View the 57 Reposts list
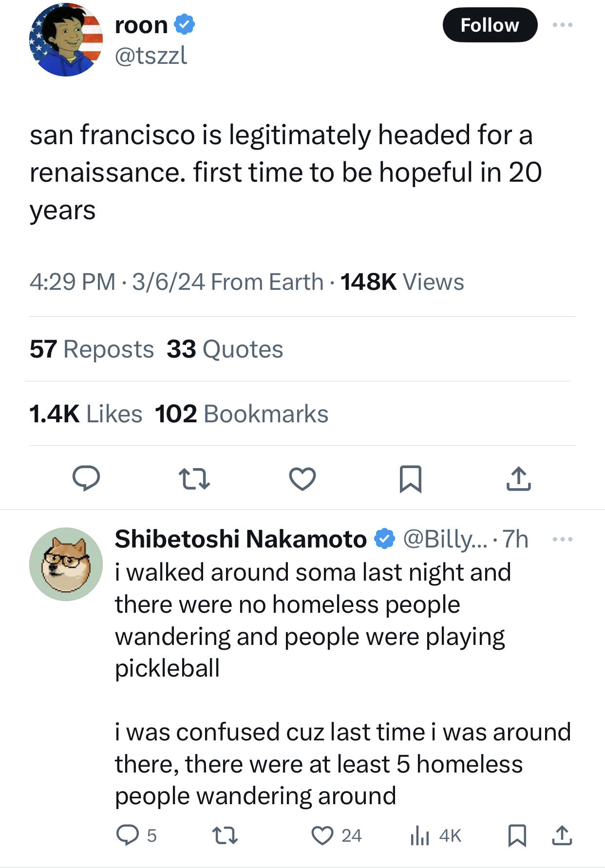Image resolution: width=605 pixels, height=868 pixels. [x=92, y=349]
